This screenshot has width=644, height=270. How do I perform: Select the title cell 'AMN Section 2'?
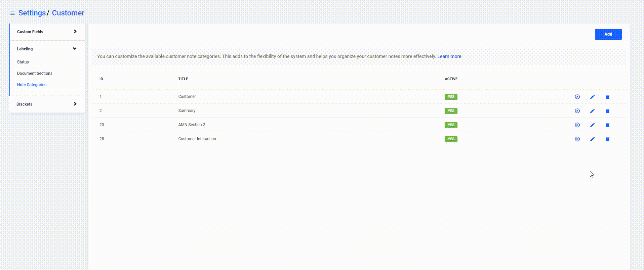pos(192,125)
